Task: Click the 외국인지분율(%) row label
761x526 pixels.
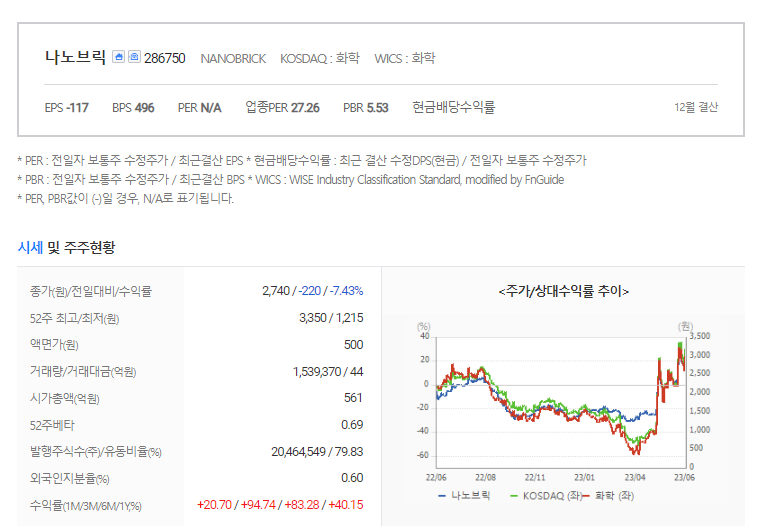Action: pos(69,478)
